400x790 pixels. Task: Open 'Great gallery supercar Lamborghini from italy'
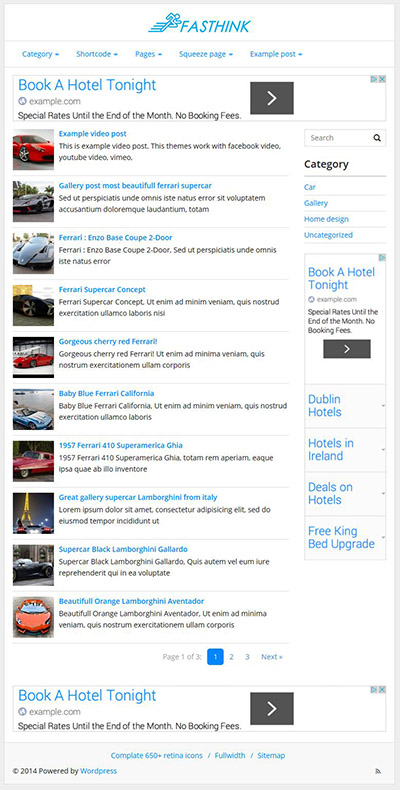(x=138, y=497)
